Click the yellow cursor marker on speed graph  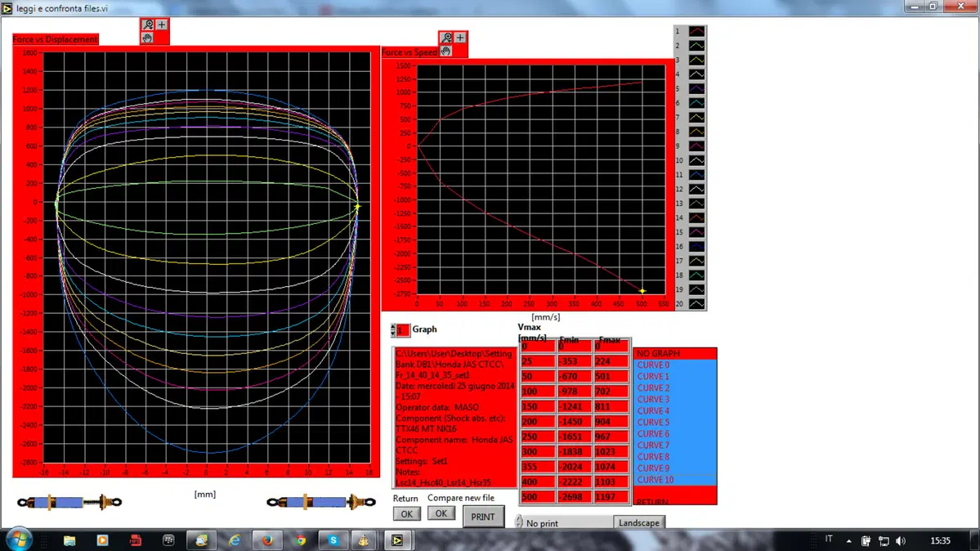(x=642, y=291)
